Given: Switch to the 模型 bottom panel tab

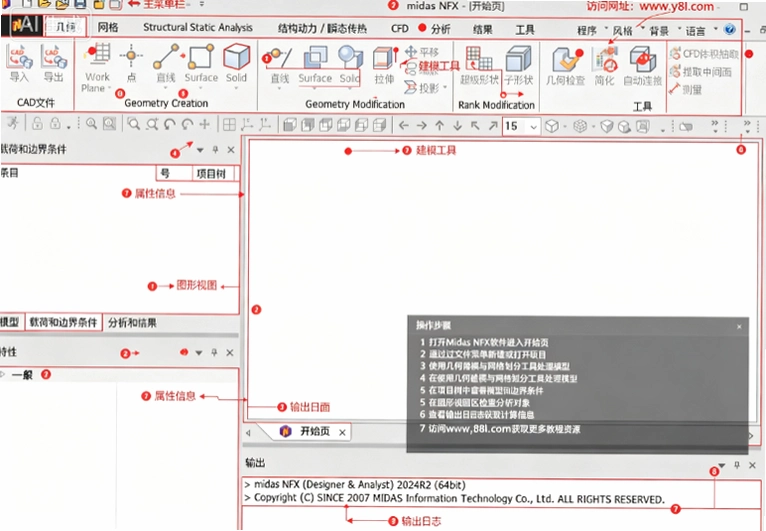Looking at the screenshot, I should [x=11, y=322].
